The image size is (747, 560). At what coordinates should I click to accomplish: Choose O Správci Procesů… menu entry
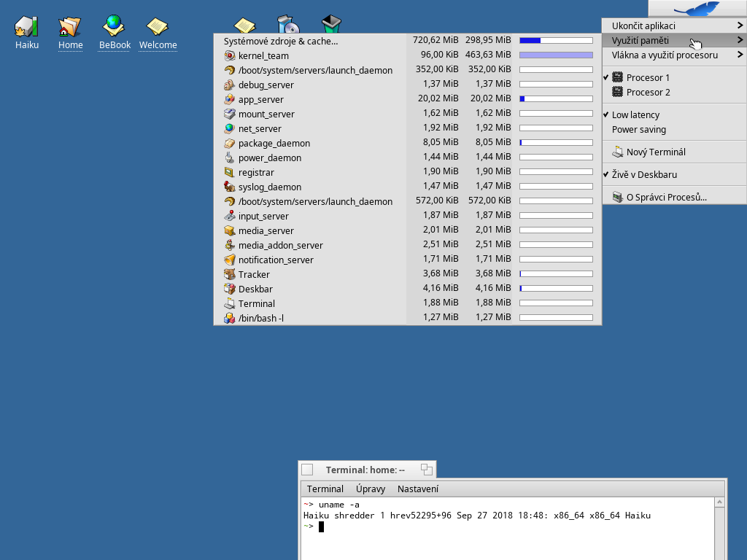pos(674,197)
